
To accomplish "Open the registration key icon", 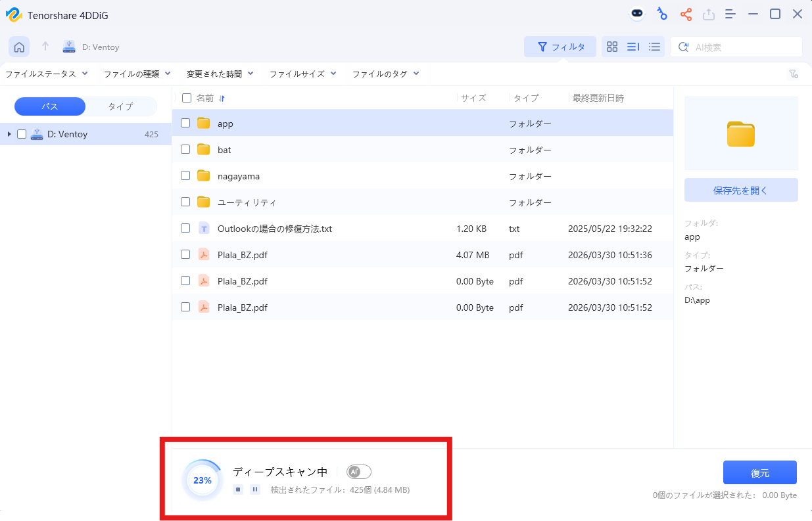I will [x=662, y=14].
